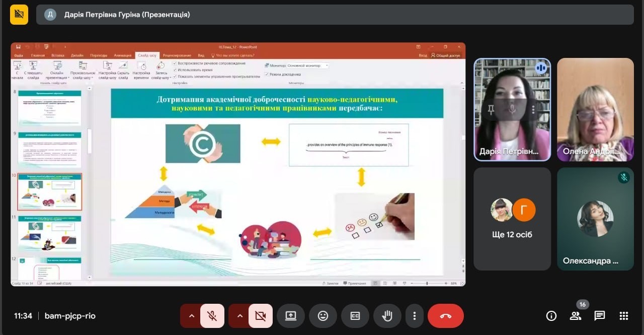Image resolution: width=644 pixels, height=335 pixels.
Task: Open the activities grid icon
Action: [624, 316]
